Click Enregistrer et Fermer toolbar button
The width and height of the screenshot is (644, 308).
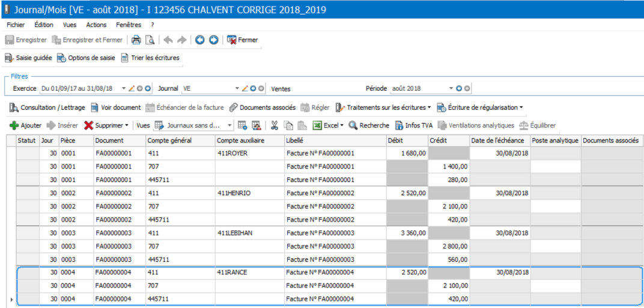point(87,40)
